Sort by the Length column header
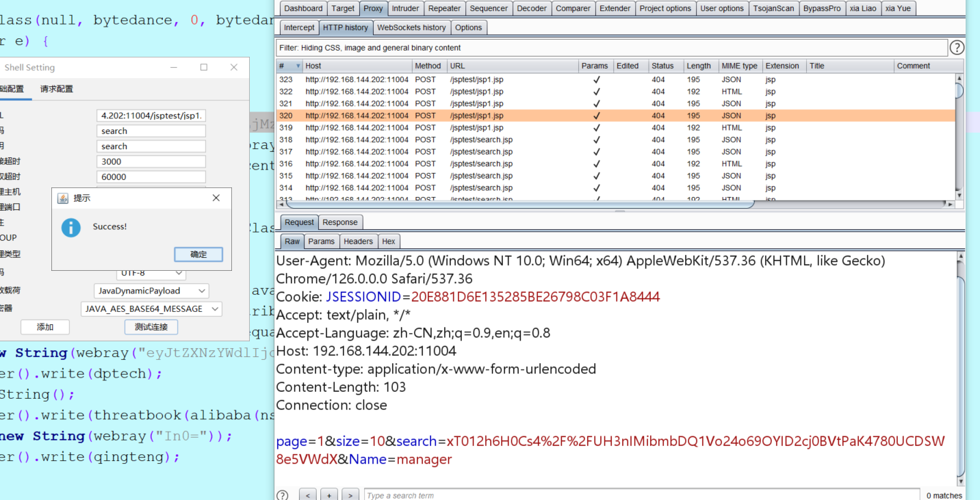 pyautogui.click(x=700, y=66)
